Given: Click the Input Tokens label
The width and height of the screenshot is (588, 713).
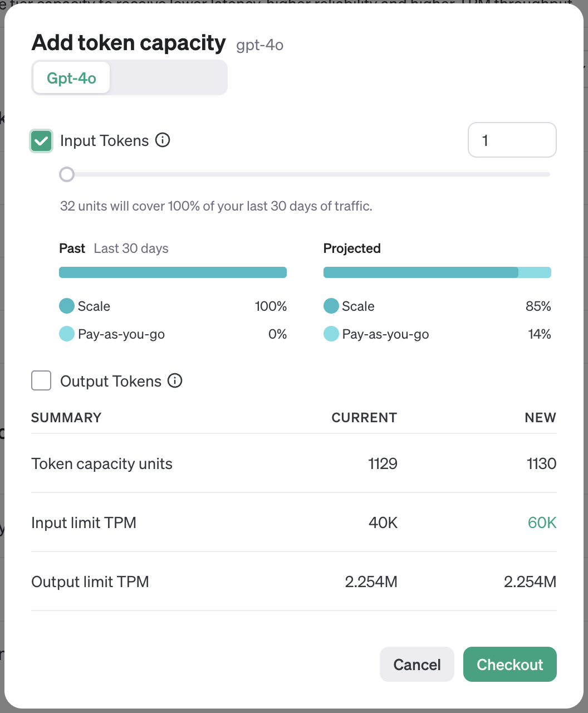Looking at the screenshot, I should point(105,140).
